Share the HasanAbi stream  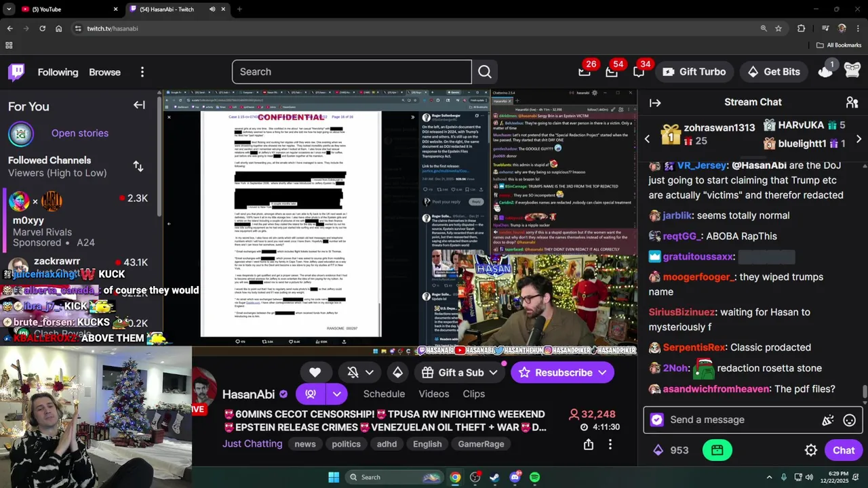pos(589,444)
